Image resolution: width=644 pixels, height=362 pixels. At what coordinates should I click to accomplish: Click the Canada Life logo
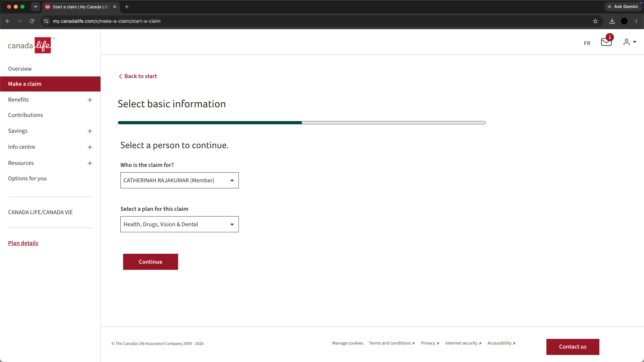tap(31, 45)
